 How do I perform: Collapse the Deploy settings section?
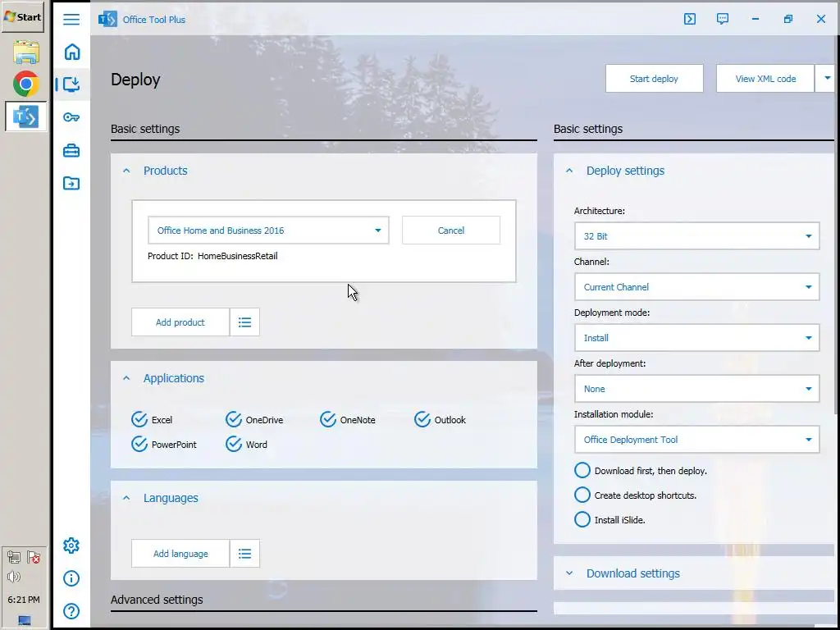(569, 171)
